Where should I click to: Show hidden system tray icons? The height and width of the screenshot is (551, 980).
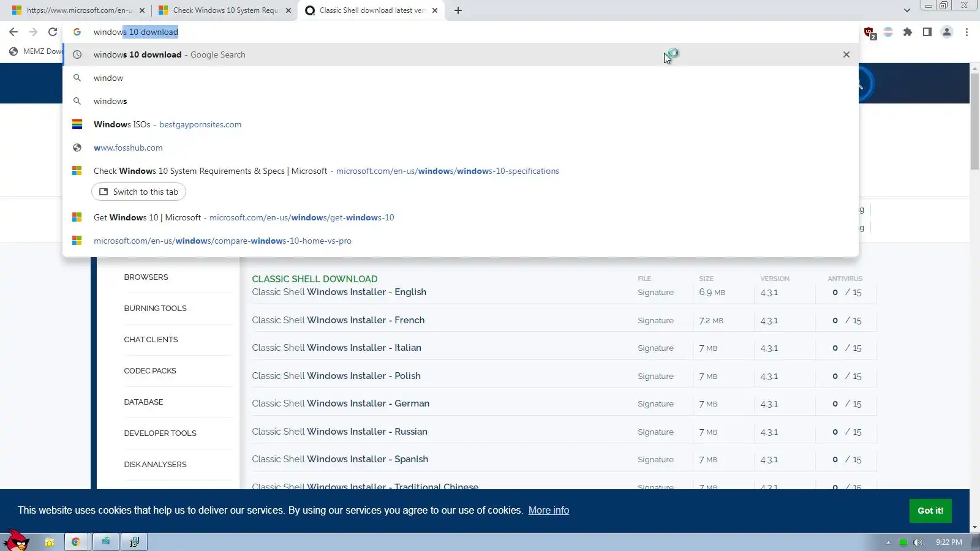point(888,542)
